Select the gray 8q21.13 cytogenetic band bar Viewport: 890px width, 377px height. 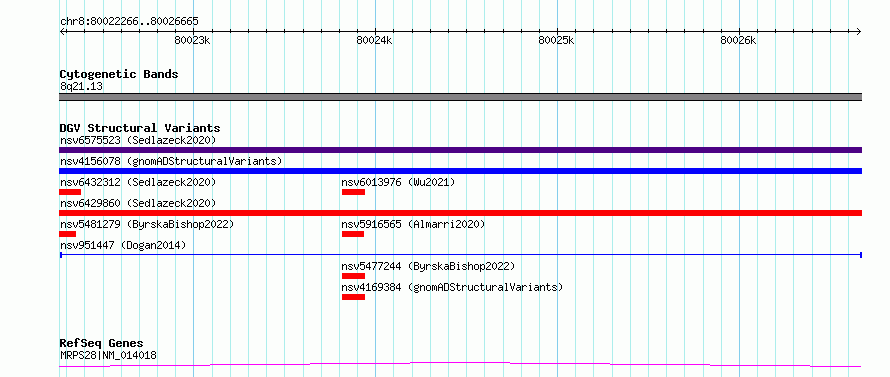point(460,97)
